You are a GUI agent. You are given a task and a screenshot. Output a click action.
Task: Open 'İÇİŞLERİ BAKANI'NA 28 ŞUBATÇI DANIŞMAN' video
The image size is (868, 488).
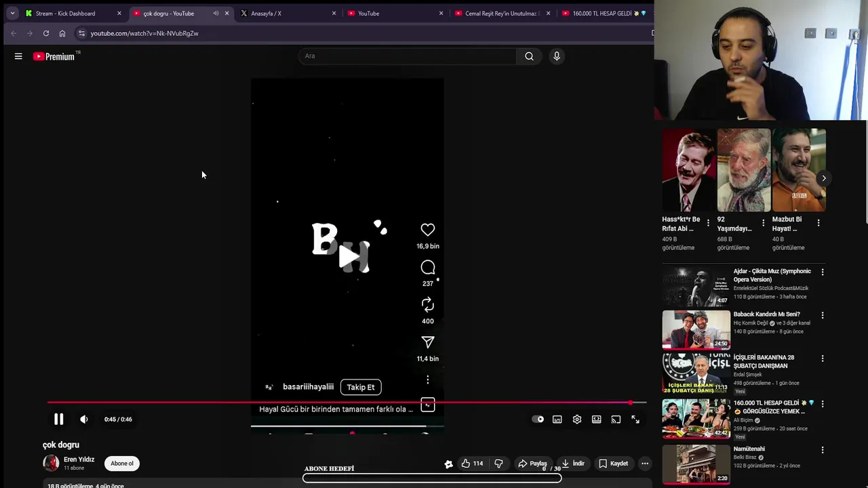click(764, 362)
